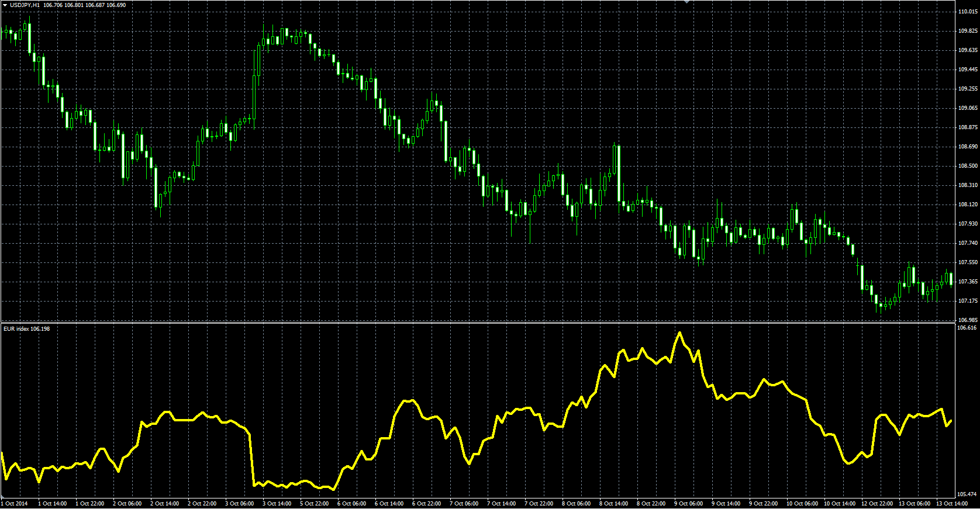Click the 107.175 price scale label
Viewport: 980px width, 509px height.
[x=968, y=301]
